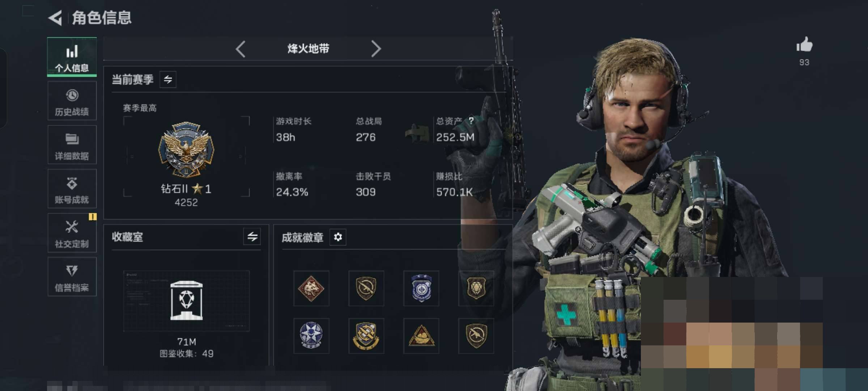Open the 收藏室 collection display thumbnail
This screenshot has height=391, width=868.
(186, 301)
